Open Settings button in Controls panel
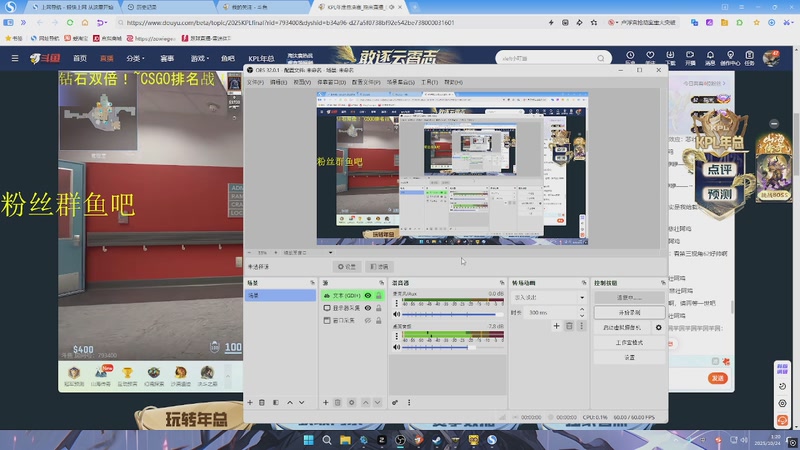This screenshot has height=450, width=800. pyautogui.click(x=630, y=358)
